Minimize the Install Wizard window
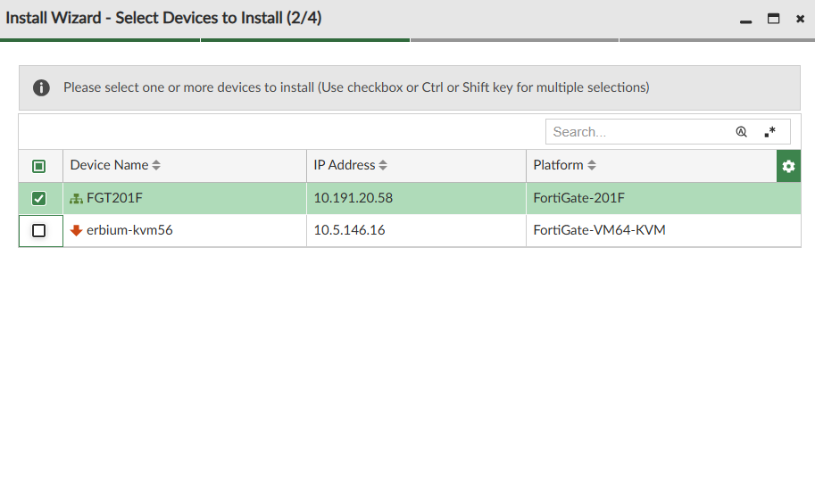Viewport: 815px width, 504px height. (x=745, y=19)
